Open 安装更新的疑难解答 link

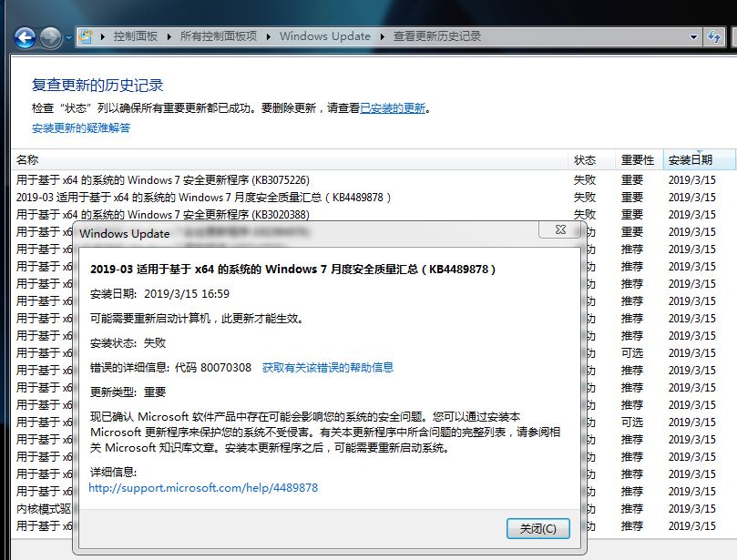pos(81,127)
